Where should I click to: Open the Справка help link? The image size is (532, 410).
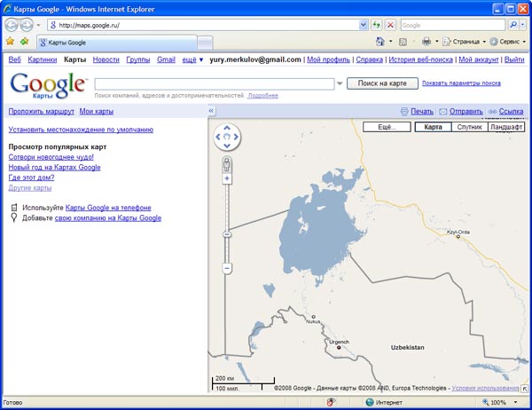tap(369, 59)
